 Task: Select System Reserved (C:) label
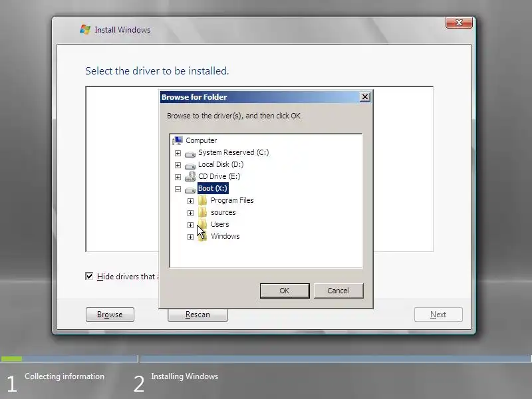click(233, 152)
